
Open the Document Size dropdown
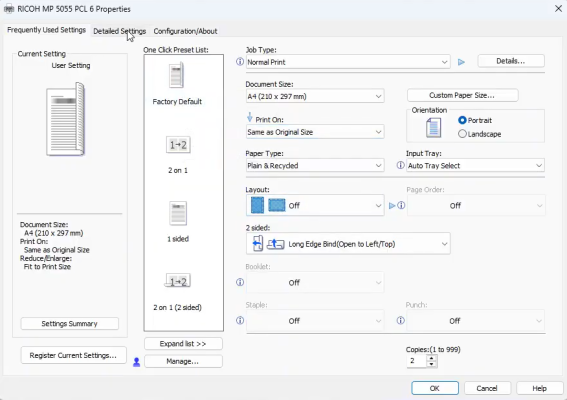315,96
